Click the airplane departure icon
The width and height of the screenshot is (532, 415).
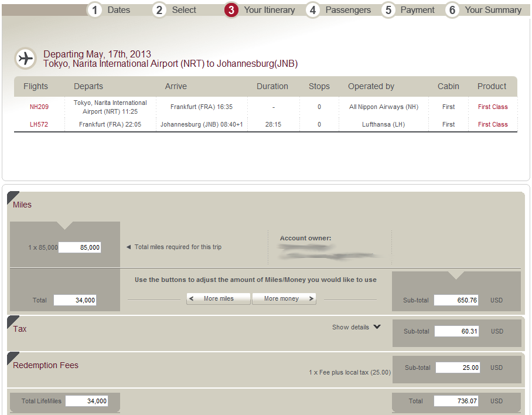tap(25, 58)
